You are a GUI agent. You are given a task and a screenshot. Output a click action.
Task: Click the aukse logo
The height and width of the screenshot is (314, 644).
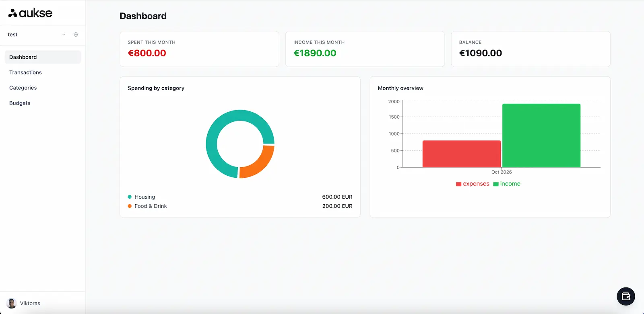point(30,13)
